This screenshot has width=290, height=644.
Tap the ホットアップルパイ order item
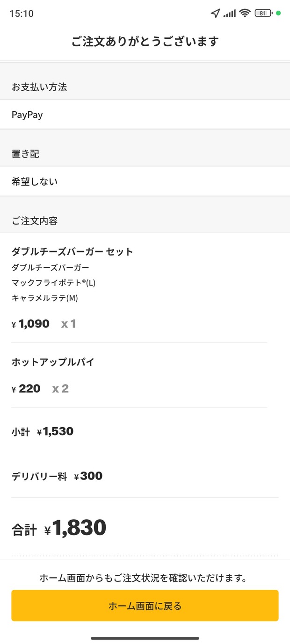tap(53, 362)
